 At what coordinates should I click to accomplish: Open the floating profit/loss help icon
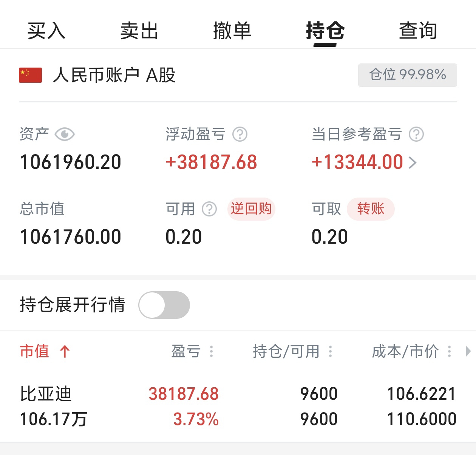coord(240,134)
